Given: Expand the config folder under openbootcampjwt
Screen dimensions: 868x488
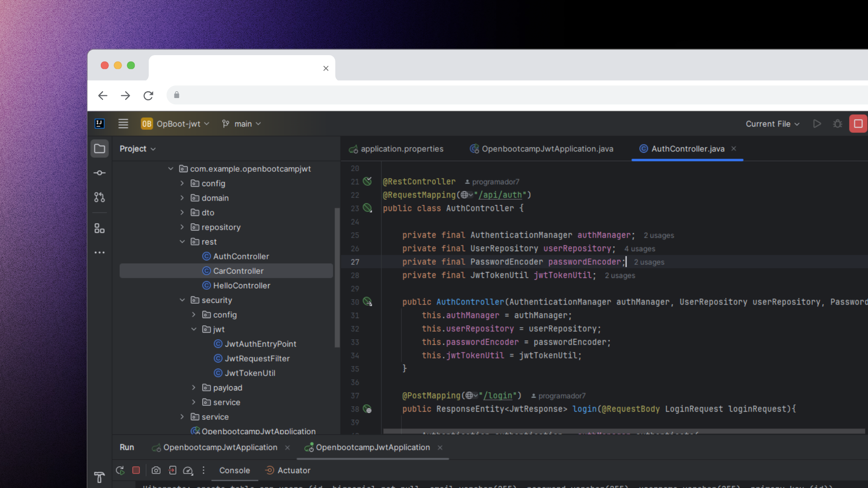Looking at the screenshot, I should 182,183.
